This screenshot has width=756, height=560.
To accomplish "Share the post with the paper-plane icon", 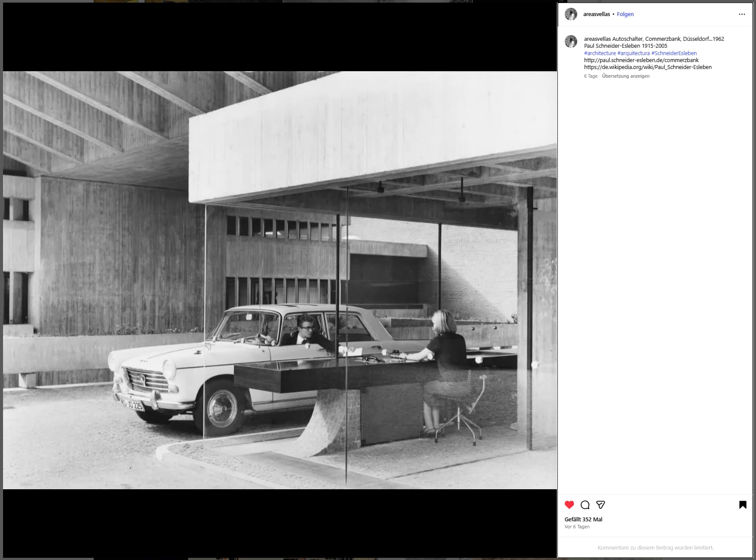I will (x=600, y=504).
